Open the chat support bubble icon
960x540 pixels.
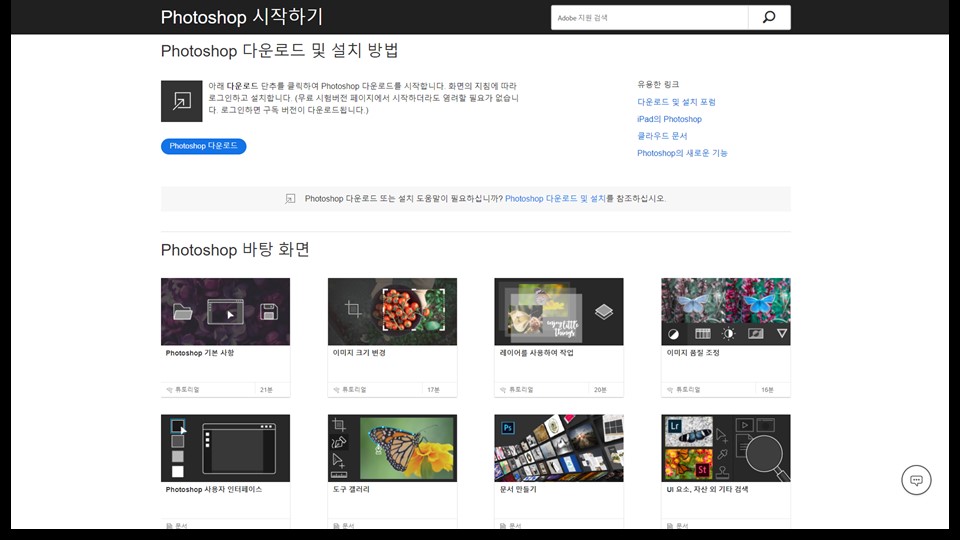(x=916, y=480)
